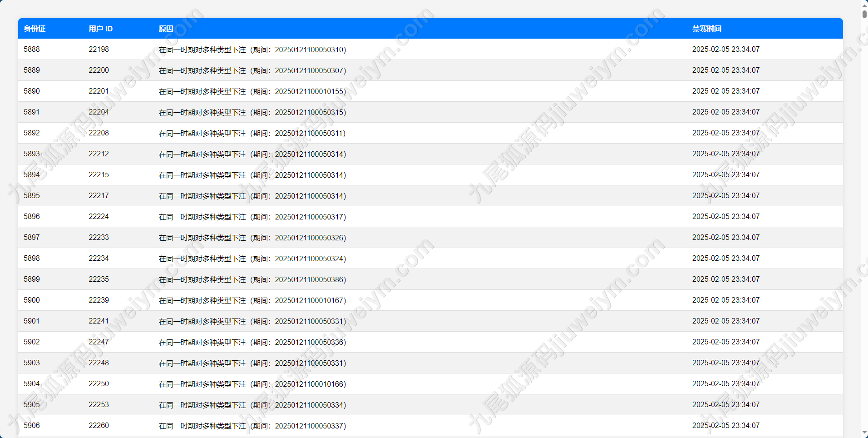868x438 pixels.
Task: Click the page vertical scrollbar thumb
Action: coord(864,14)
